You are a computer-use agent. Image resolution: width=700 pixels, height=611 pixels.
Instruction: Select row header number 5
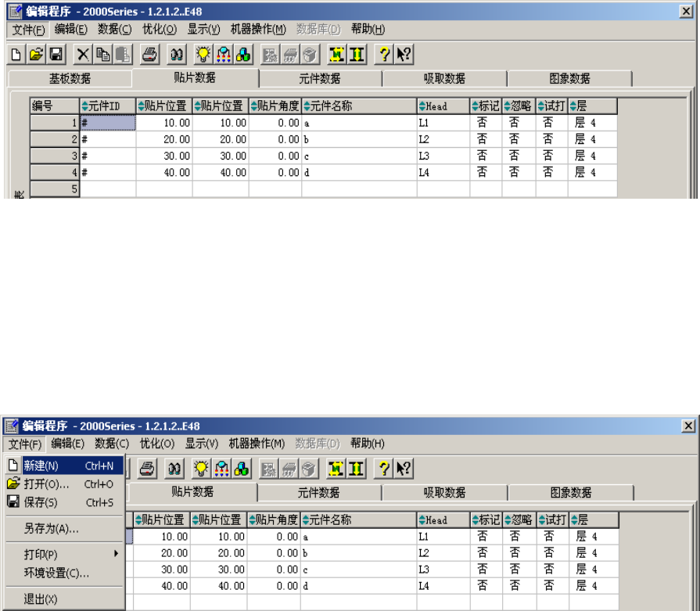(x=55, y=189)
